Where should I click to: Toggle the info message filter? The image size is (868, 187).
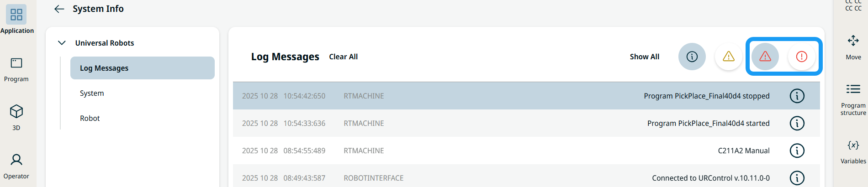[x=692, y=57]
